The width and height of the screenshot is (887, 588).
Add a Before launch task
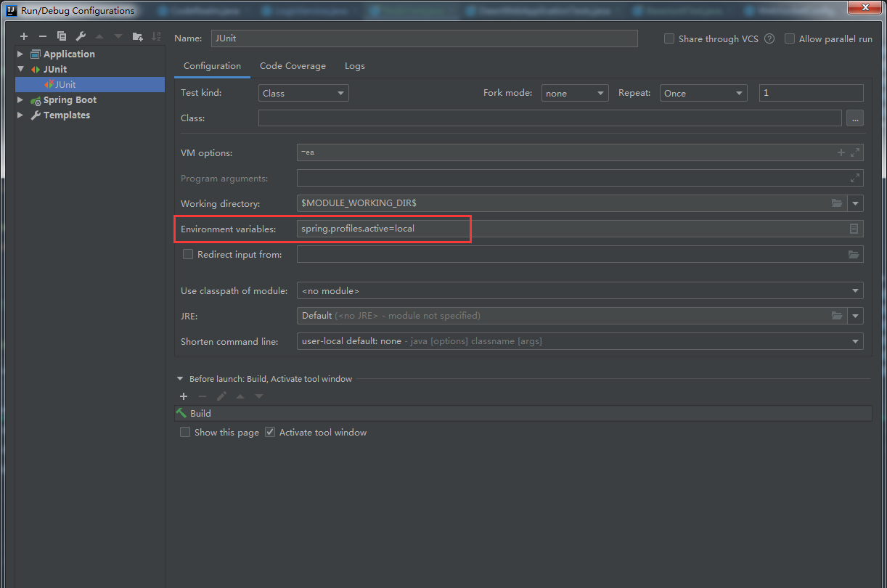coord(184,396)
